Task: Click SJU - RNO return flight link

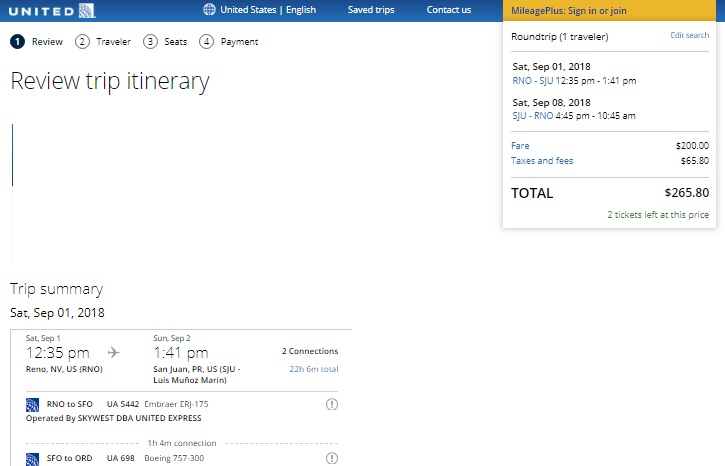Action: pyautogui.click(x=533, y=116)
